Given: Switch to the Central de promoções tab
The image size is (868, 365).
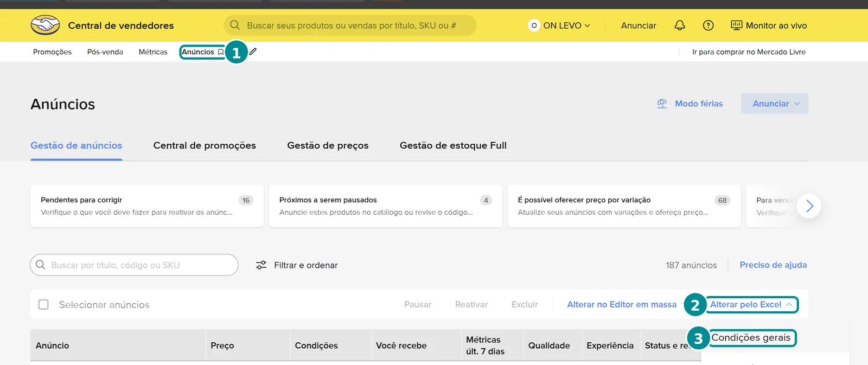Looking at the screenshot, I should (x=205, y=145).
